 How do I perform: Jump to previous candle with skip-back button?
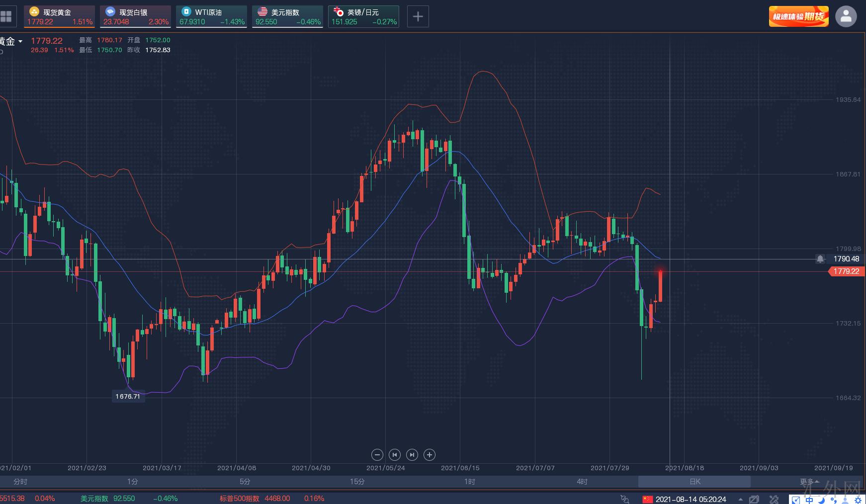(395, 455)
